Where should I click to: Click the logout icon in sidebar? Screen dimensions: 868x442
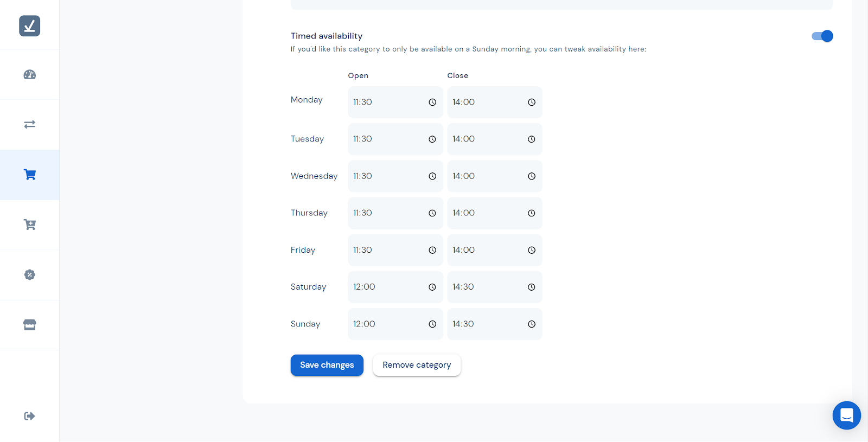pyautogui.click(x=29, y=416)
